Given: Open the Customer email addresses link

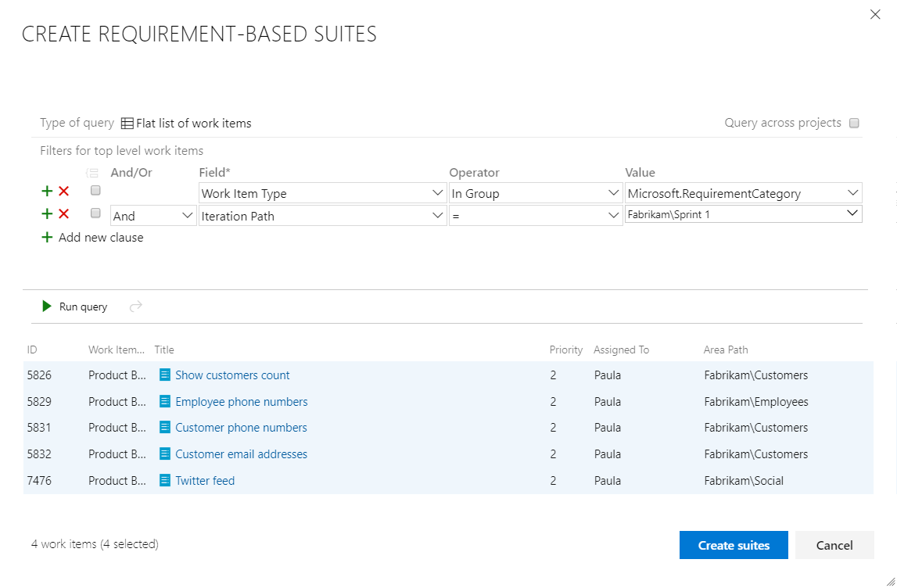Looking at the screenshot, I should (241, 454).
